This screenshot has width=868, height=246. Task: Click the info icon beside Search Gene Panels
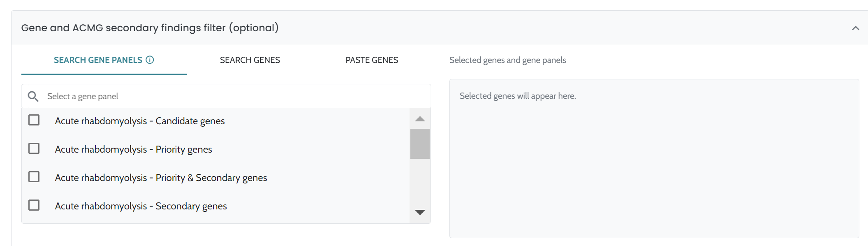150,60
